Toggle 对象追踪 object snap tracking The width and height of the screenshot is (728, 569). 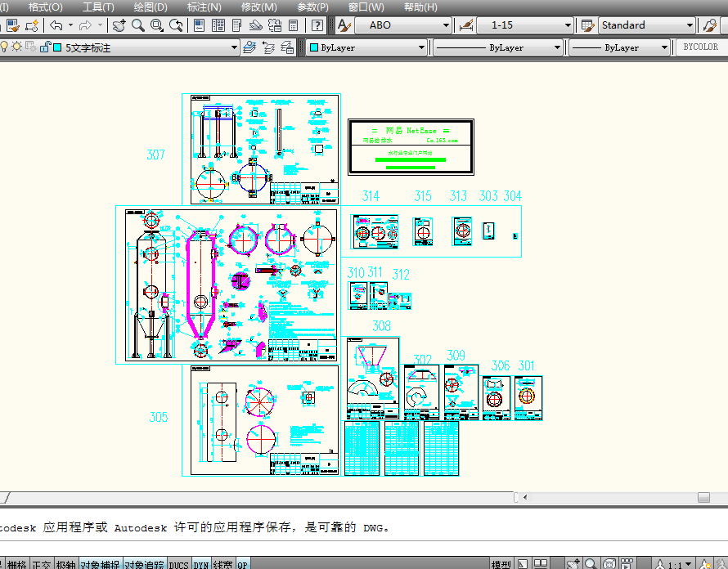144,564
